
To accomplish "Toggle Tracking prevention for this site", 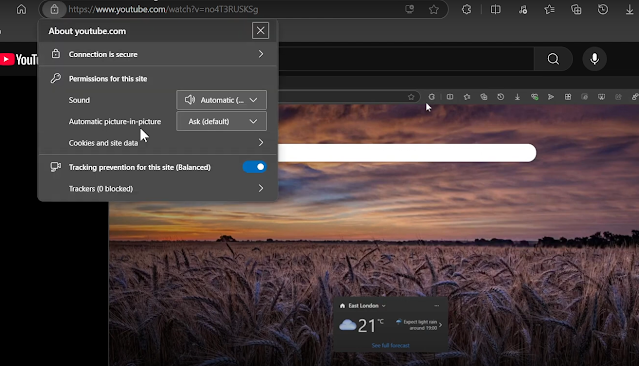I will pyautogui.click(x=255, y=167).
